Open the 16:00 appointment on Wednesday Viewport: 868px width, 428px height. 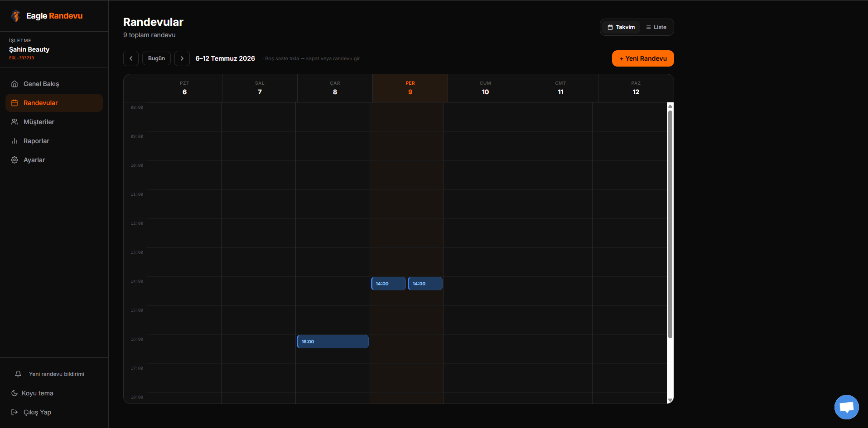click(x=333, y=341)
